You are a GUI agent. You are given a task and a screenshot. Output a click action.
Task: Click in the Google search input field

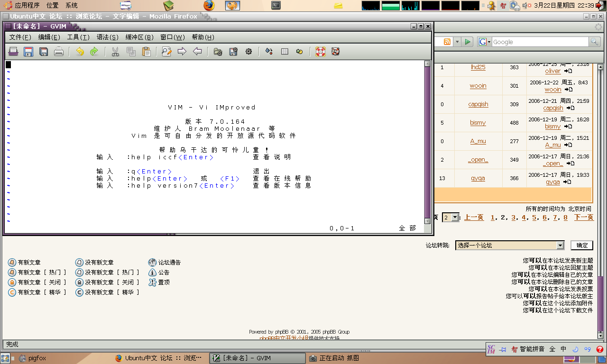(540, 42)
